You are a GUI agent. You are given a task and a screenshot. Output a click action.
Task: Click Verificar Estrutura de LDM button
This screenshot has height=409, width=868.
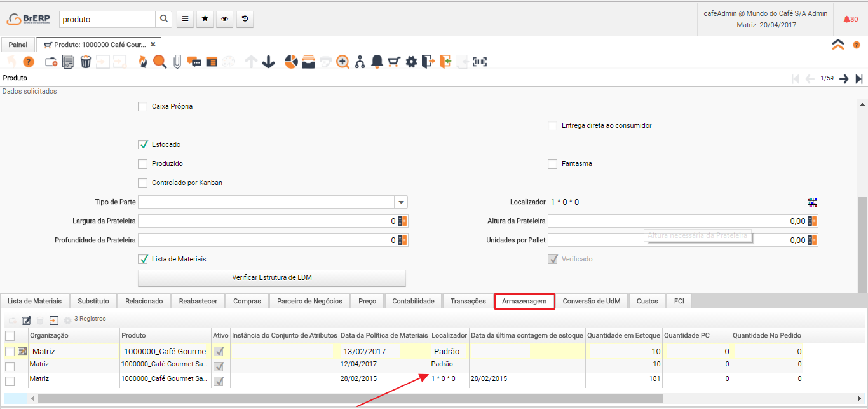tap(272, 278)
